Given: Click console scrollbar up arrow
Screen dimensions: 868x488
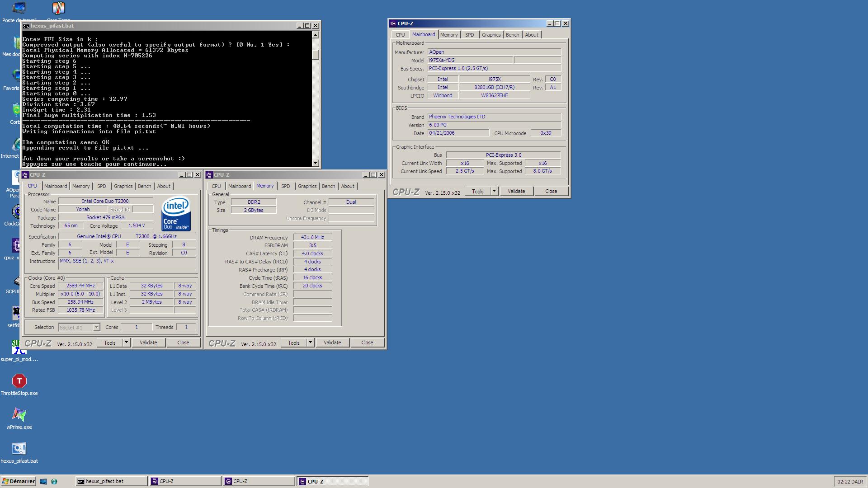Looking at the screenshot, I should [x=316, y=35].
